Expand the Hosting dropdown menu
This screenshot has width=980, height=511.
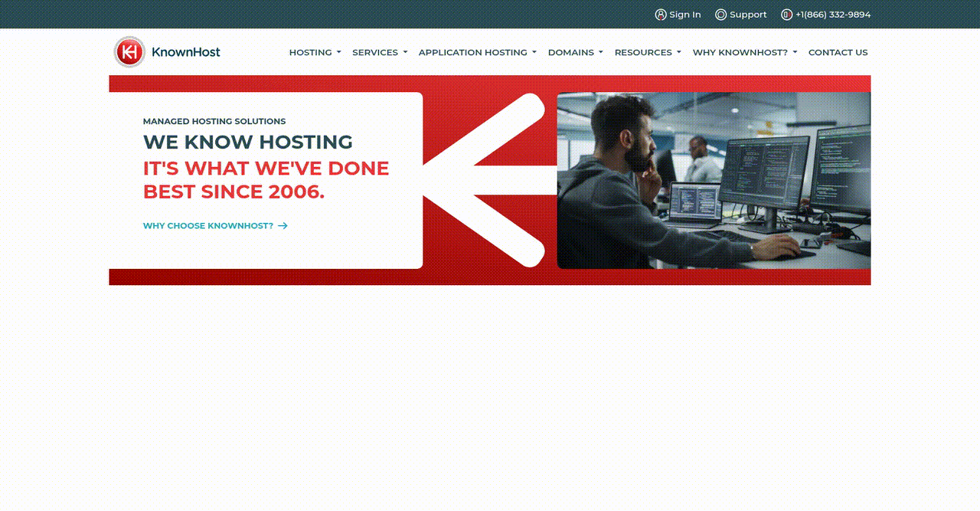(315, 53)
